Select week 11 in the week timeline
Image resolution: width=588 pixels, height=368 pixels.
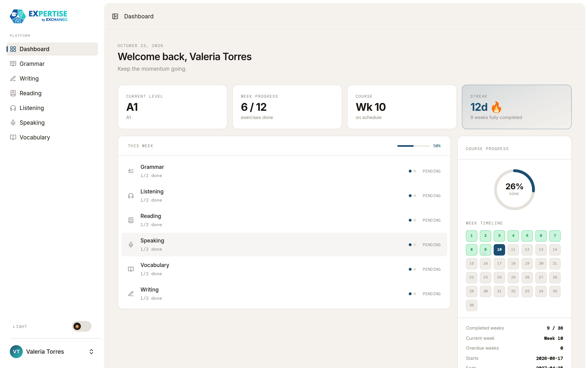513,249
